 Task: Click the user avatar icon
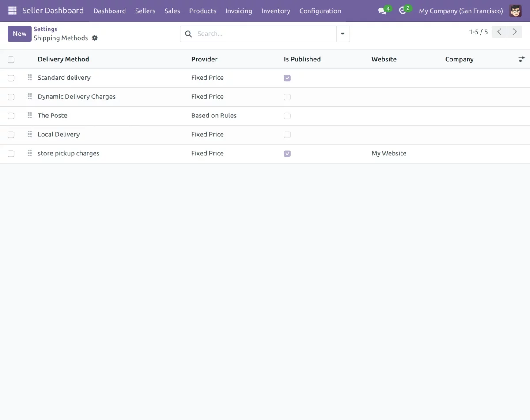click(515, 11)
